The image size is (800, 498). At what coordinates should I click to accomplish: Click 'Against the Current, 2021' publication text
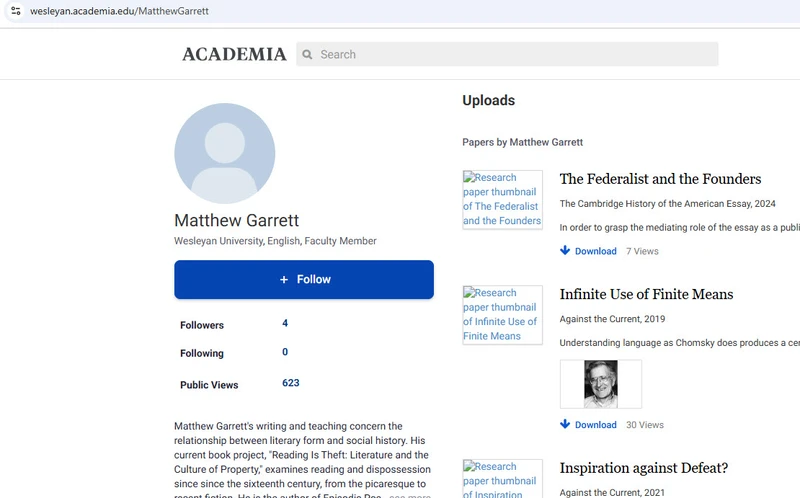coord(612,492)
